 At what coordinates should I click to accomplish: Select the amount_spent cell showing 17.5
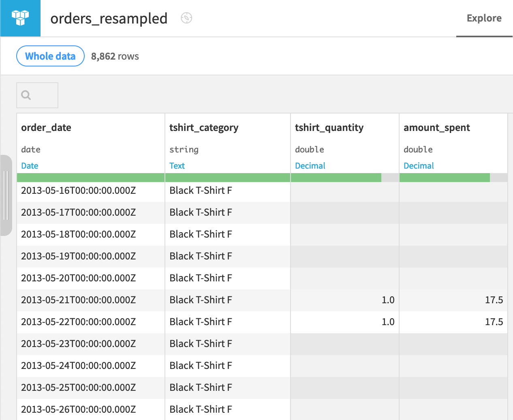(x=454, y=300)
